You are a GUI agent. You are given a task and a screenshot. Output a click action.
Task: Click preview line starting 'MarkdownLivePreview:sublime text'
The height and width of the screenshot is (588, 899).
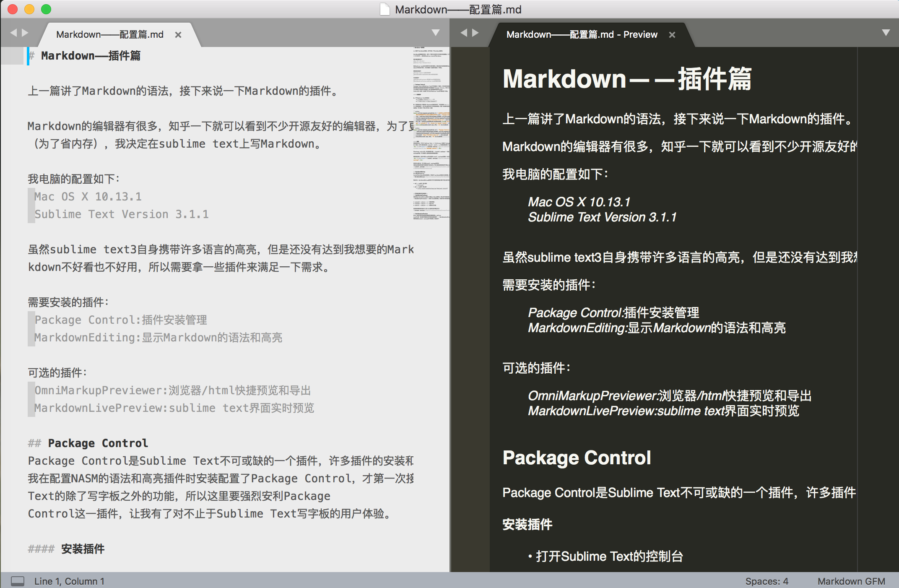[x=663, y=411]
